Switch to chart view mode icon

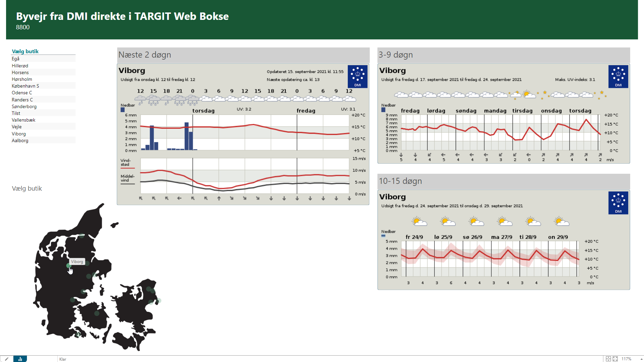20,359
